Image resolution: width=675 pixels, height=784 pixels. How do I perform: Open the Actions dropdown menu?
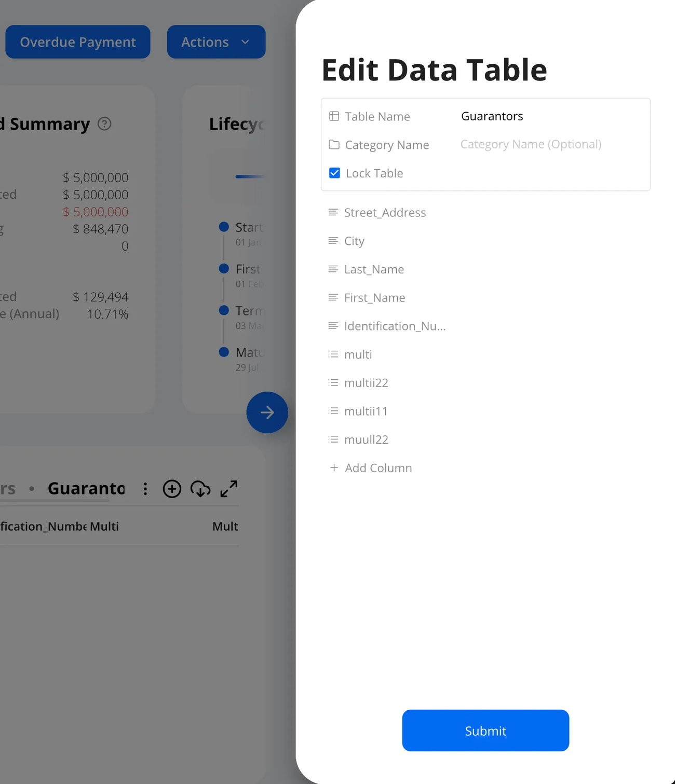click(x=216, y=42)
